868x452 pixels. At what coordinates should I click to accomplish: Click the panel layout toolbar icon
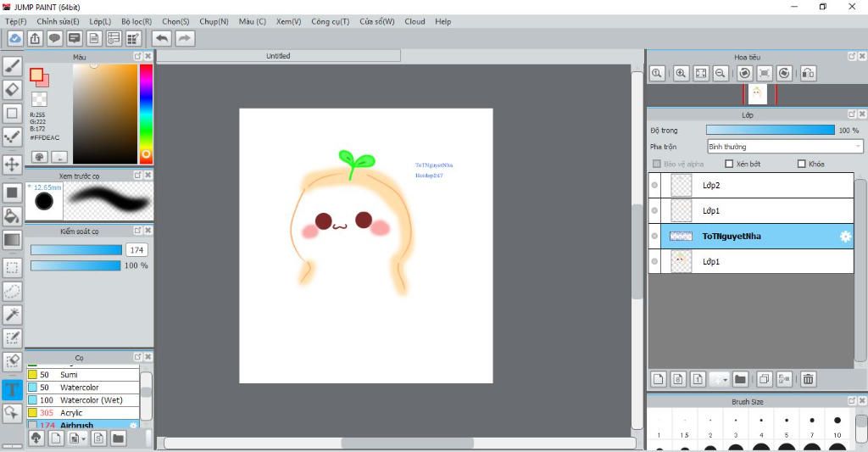pos(114,38)
